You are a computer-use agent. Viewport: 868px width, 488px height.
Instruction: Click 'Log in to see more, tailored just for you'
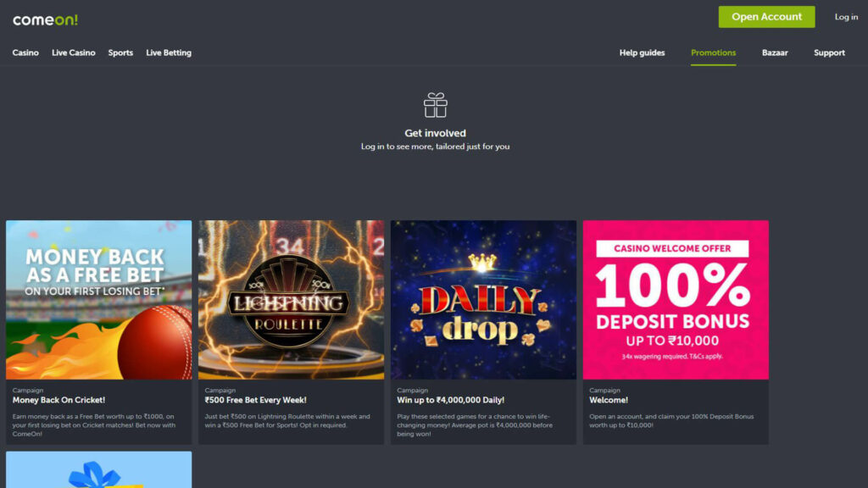(435, 147)
